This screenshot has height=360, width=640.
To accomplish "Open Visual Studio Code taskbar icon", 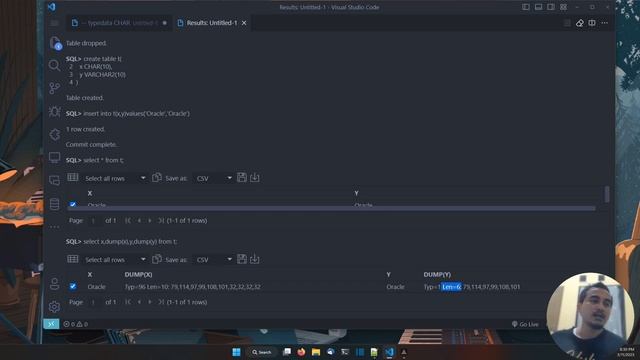I will pos(389,352).
